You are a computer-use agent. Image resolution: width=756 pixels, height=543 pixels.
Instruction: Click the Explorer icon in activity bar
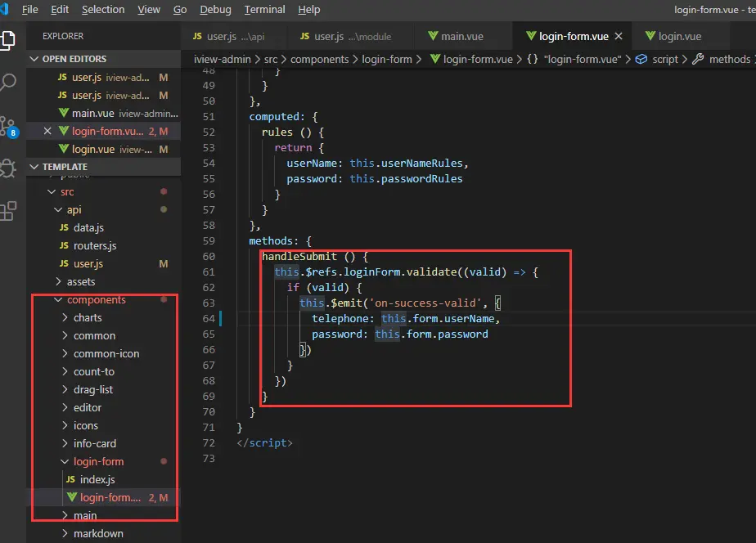(8, 39)
